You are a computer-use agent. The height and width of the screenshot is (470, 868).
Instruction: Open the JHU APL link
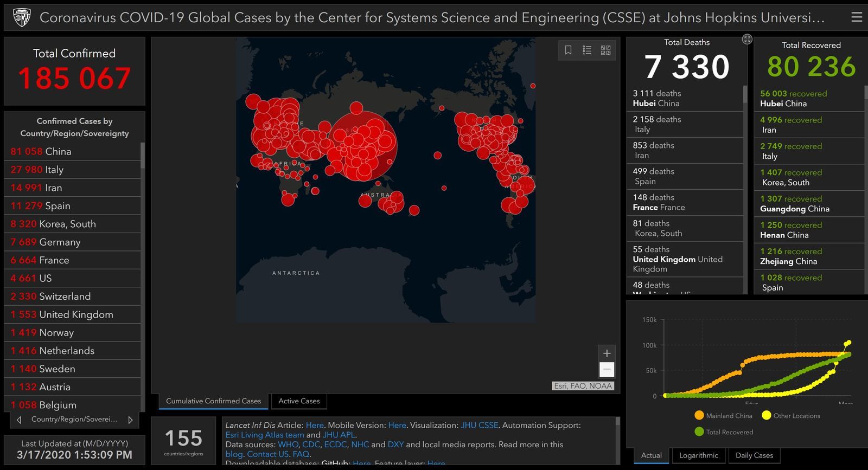coord(339,435)
